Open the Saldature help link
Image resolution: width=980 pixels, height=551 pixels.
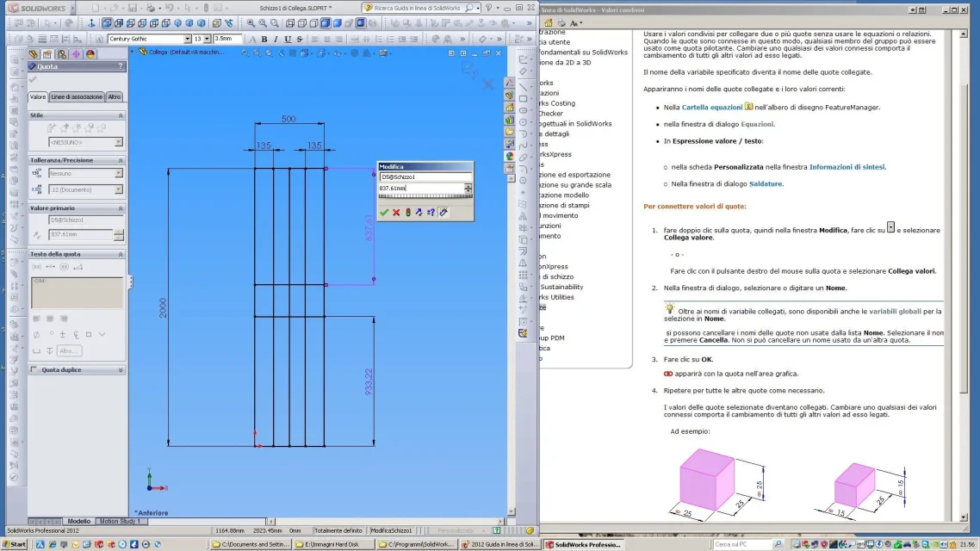[766, 183]
